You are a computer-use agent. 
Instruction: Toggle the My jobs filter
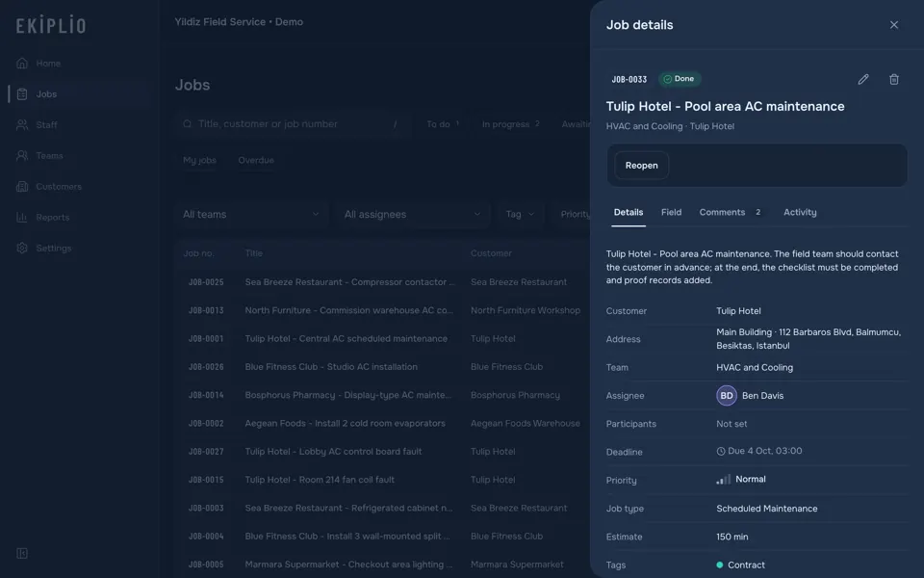[x=199, y=160]
